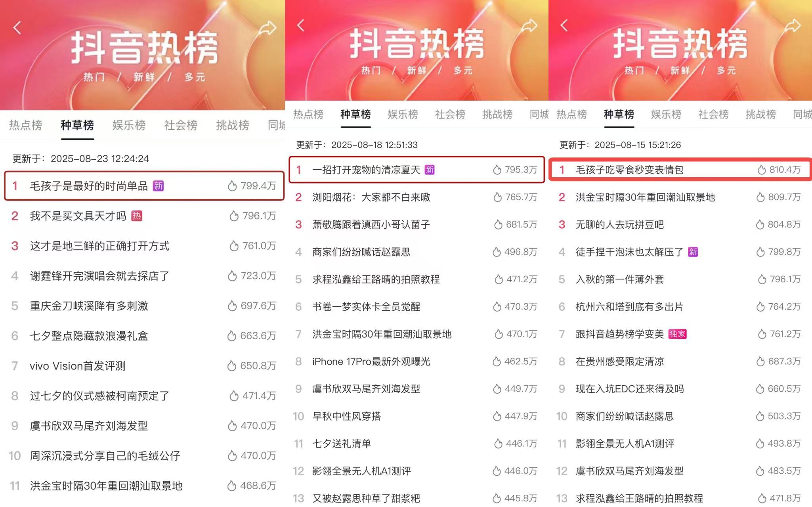Screen dimensions: 812x507
Task: Open topic 一招打开宠物的清凉夏天
Action: coord(366,170)
